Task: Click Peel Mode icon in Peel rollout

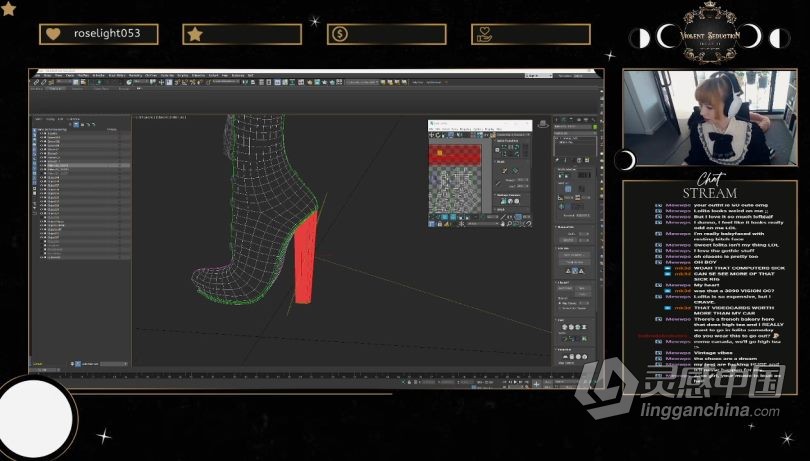Action: point(571,327)
